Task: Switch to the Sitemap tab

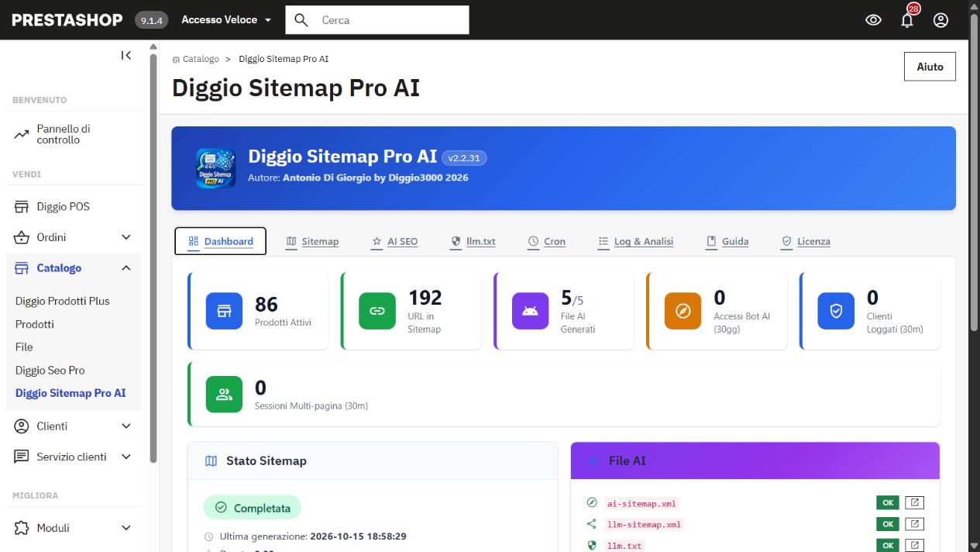Action: (x=312, y=241)
